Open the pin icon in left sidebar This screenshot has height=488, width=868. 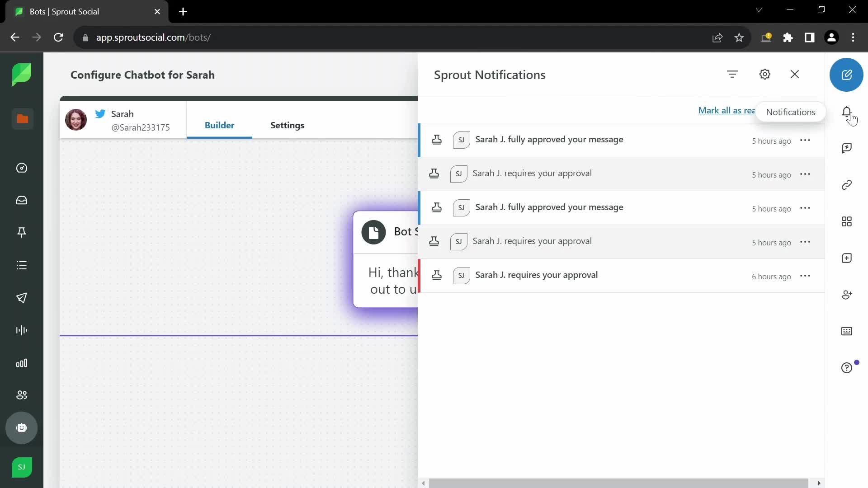coord(22,232)
